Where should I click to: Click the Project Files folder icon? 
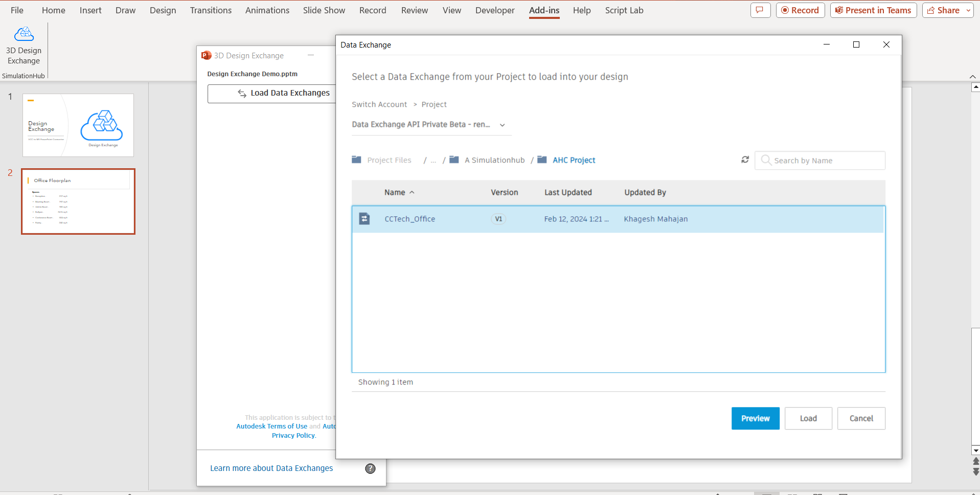pyautogui.click(x=356, y=160)
